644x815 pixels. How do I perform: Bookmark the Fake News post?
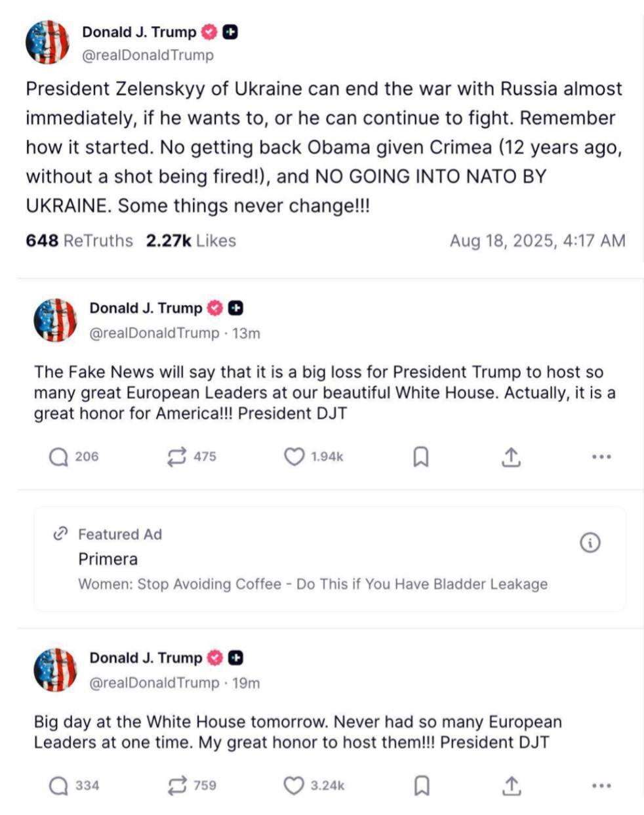tap(421, 457)
